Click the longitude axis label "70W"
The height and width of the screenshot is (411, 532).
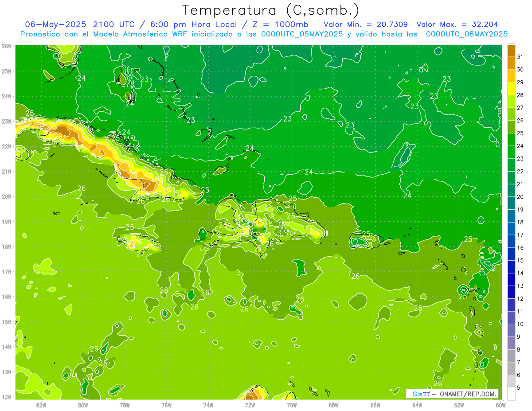coord(292,405)
